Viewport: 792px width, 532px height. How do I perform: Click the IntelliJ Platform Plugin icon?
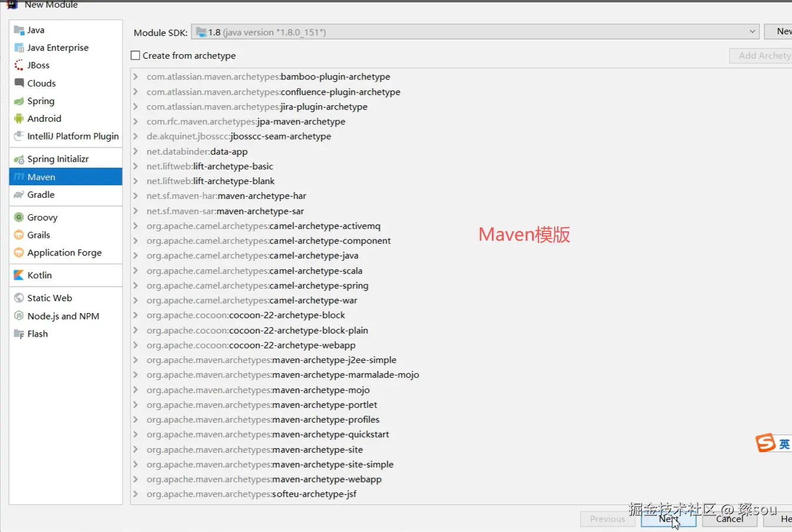(19, 136)
